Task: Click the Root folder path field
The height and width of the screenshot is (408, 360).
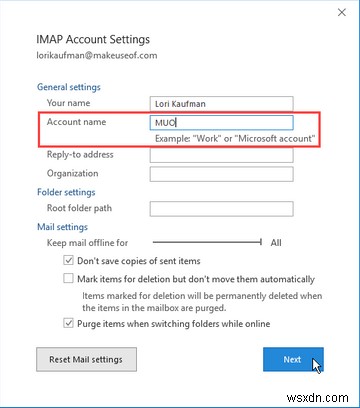Action: coord(222,209)
